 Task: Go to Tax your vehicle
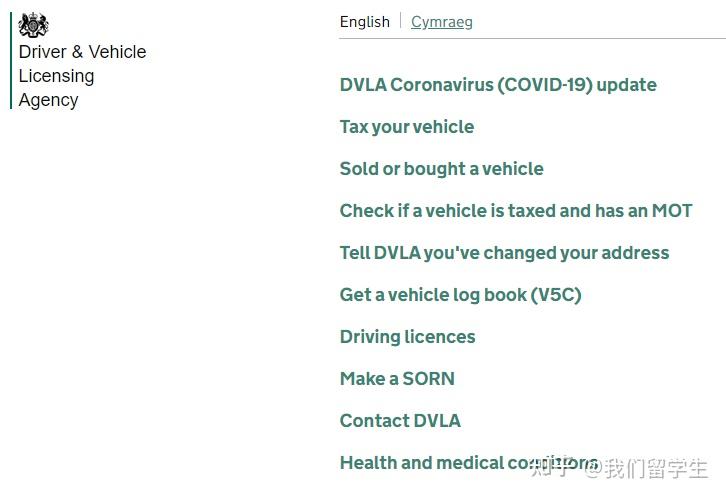pyautogui.click(x=407, y=127)
